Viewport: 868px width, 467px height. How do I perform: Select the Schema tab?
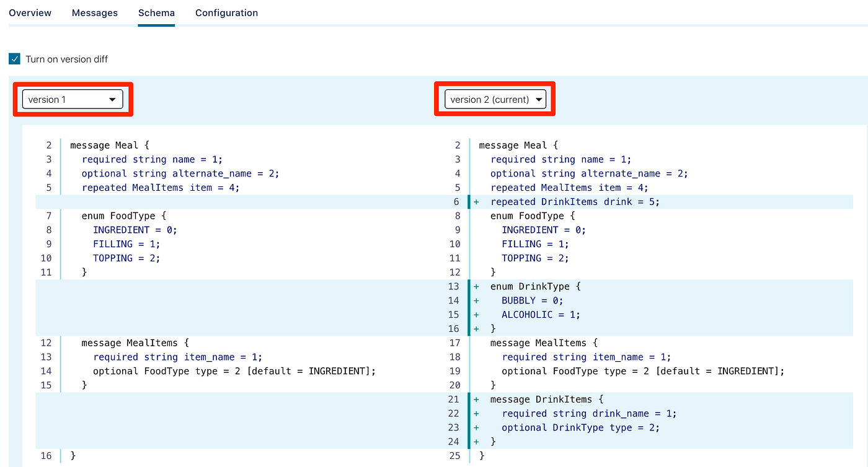coord(156,12)
